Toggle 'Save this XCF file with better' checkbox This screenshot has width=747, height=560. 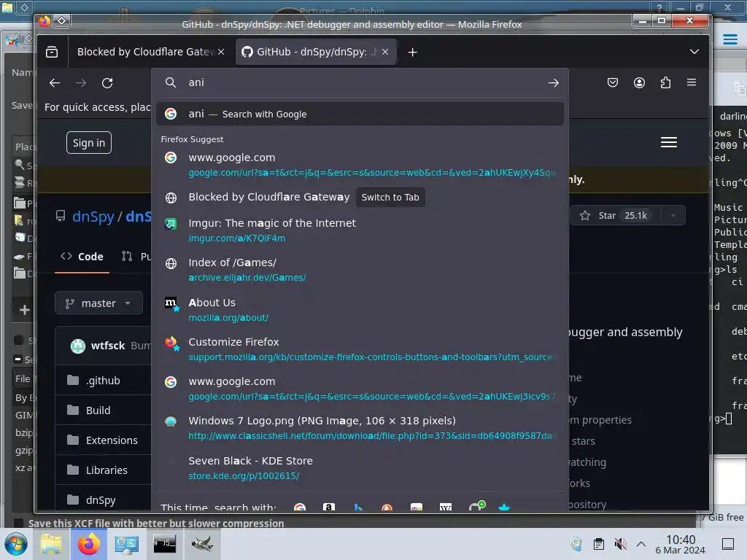[x=18, y=523]
